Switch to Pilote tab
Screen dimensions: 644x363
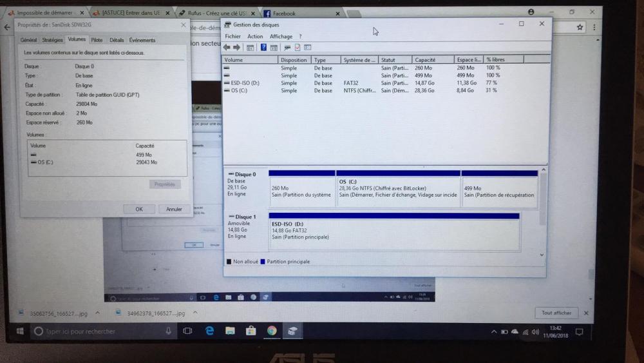(97, 40)
